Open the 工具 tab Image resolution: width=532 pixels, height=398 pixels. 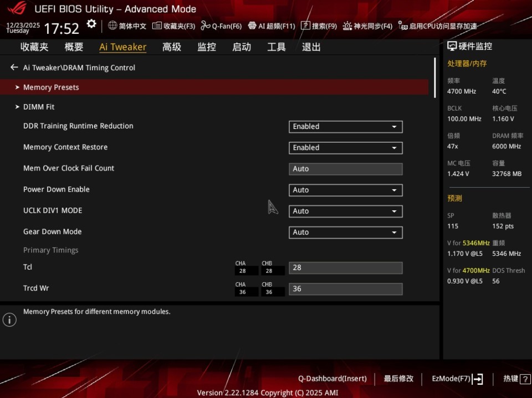coord(276,47)
